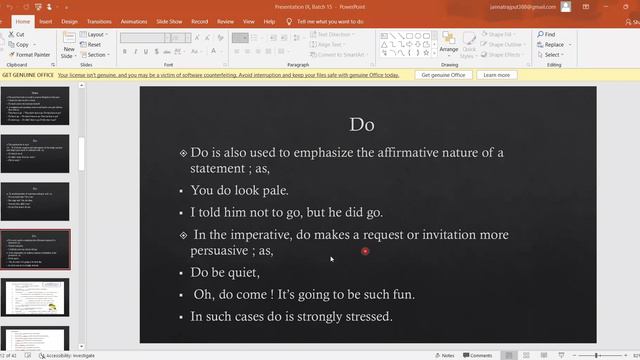
Task: Open the font size dropdown
Action: [x=188, y=38]
